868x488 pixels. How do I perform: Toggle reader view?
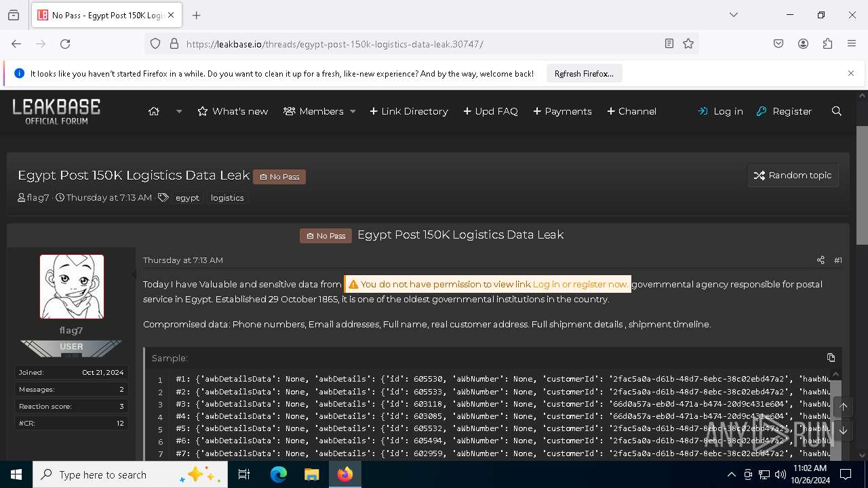[x=669, y=43]
